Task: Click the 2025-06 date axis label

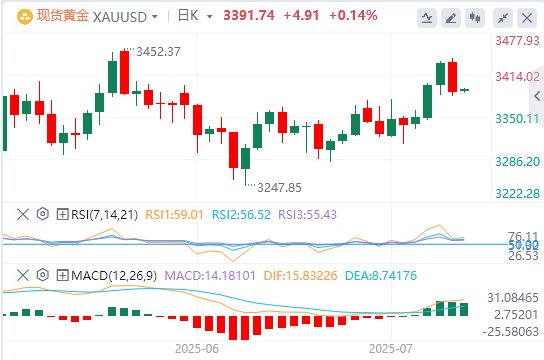Action: pos(197,349)
